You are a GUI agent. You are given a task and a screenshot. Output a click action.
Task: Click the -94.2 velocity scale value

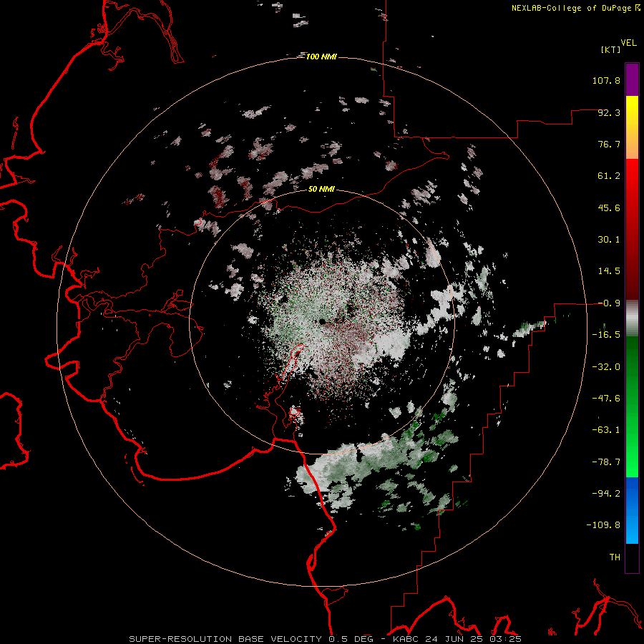(x=606, y=493)
